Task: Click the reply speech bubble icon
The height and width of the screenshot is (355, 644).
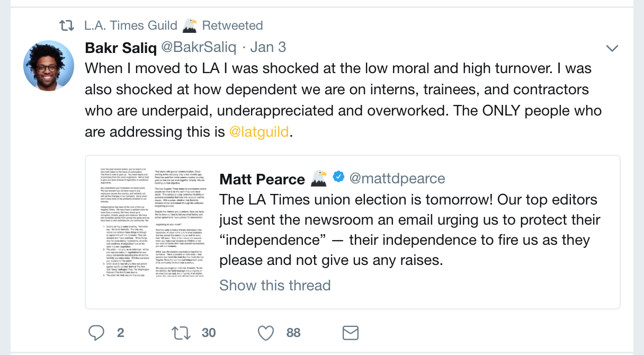Action: tap(96, 332)
